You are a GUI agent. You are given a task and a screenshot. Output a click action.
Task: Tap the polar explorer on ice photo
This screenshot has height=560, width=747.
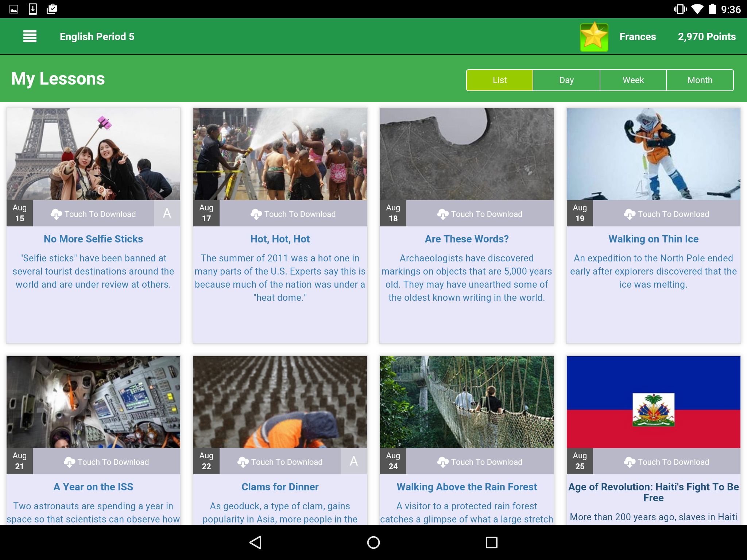click(654, 154)
